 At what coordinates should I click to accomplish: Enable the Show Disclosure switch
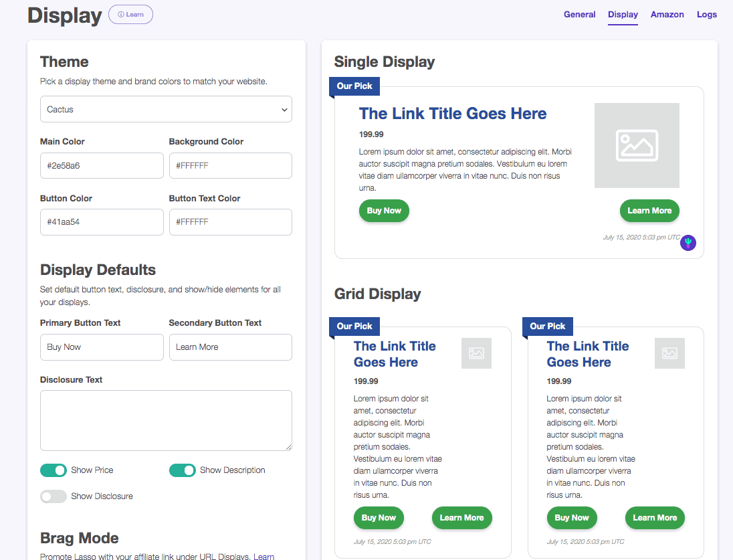(x=54, y=496)
